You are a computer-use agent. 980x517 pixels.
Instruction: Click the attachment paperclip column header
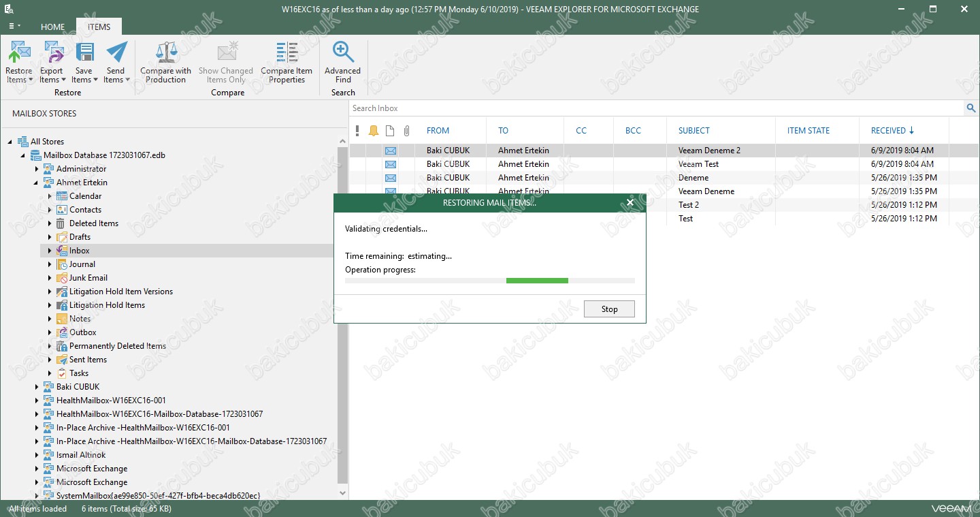tap(406, 131)
